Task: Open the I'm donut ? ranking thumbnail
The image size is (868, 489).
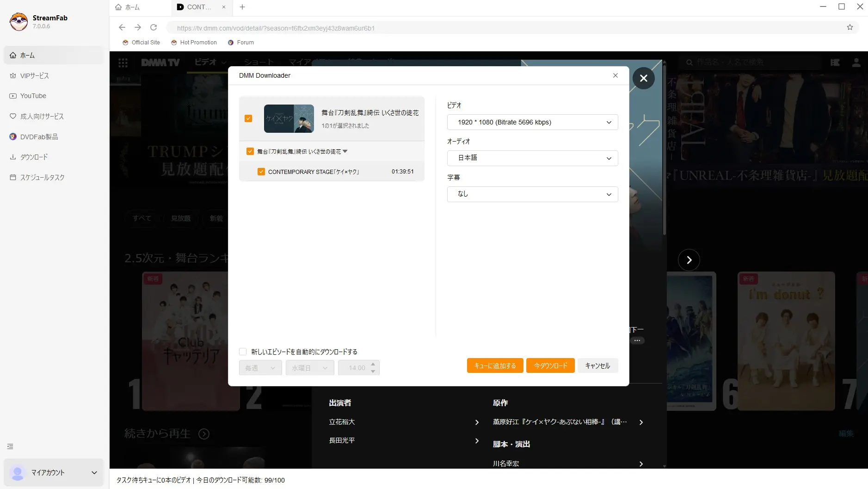Action: (x=786, y=341)
